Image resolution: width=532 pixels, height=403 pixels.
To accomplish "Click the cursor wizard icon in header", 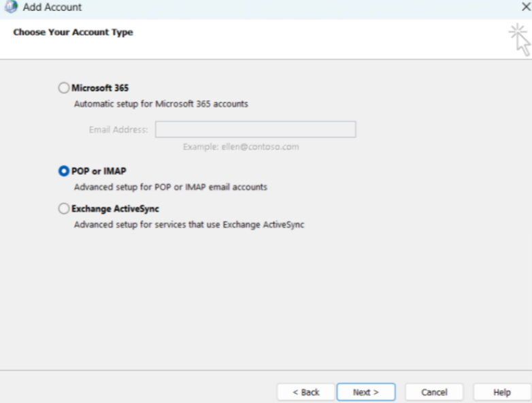I will click(x=520, y=39).
